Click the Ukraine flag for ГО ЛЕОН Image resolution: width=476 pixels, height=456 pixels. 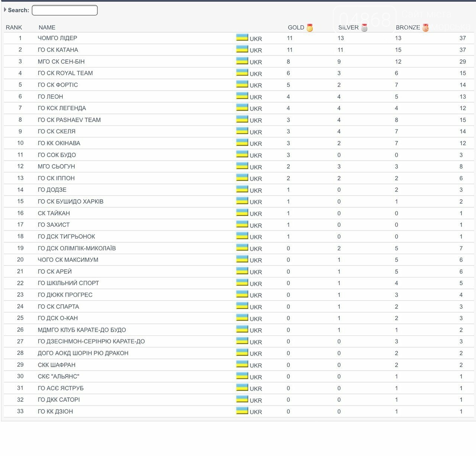click(x=242, y=96)
